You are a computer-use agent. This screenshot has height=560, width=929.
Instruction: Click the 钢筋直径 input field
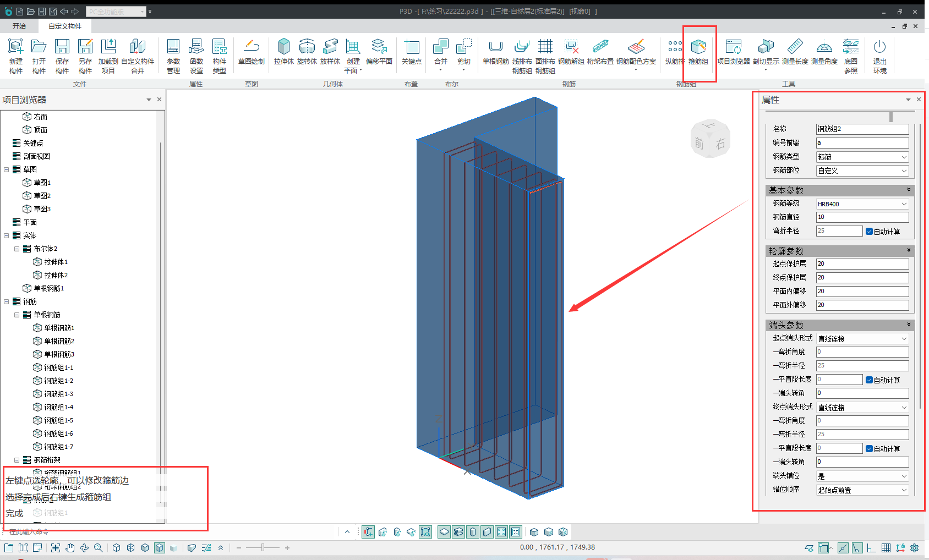click(862, 217)
